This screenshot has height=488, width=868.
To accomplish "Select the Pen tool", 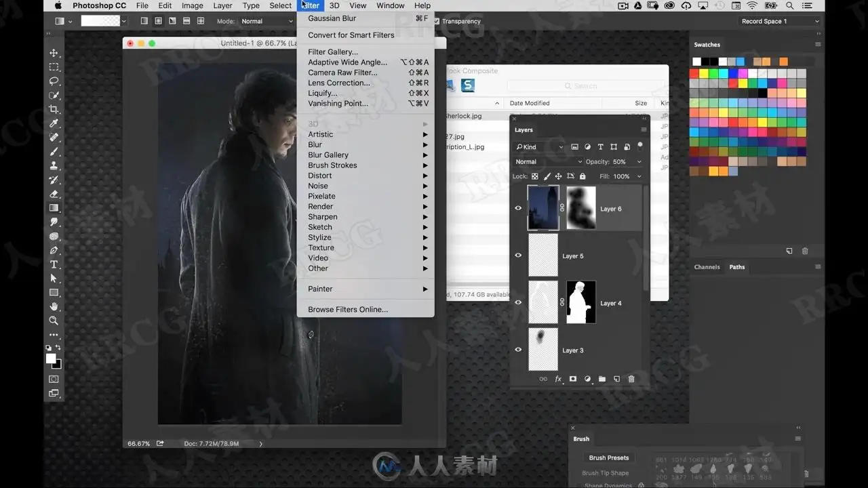I will pos(54,250).
